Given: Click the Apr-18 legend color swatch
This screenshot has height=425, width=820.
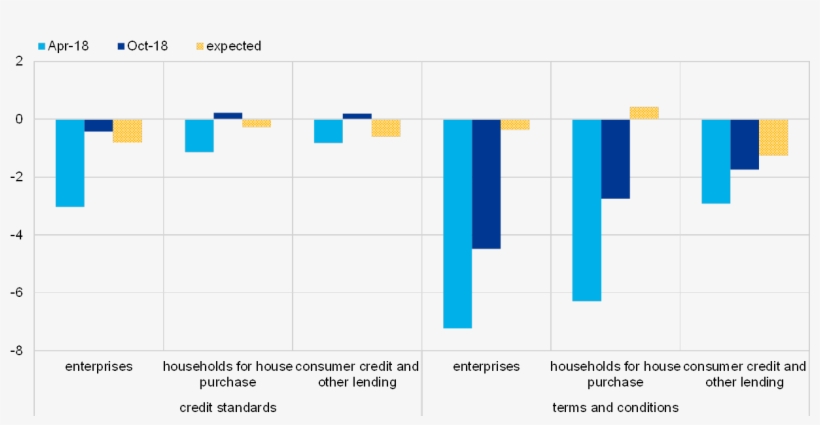Looking at the screenshot, I should coord(42,46).
